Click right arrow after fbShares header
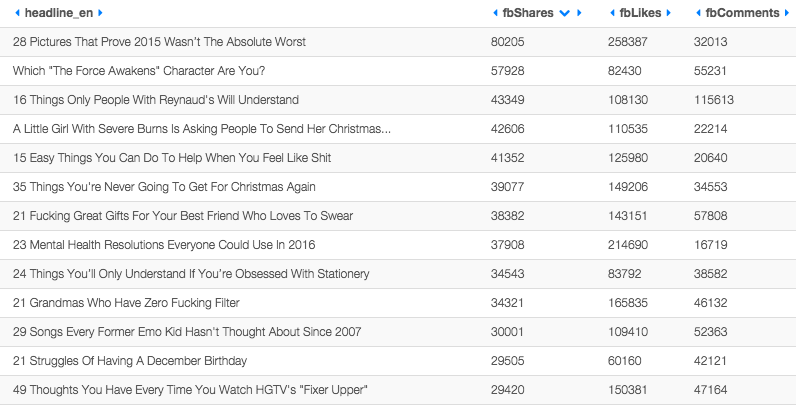This screenshot has height=407, width=796. coord(581,13)
